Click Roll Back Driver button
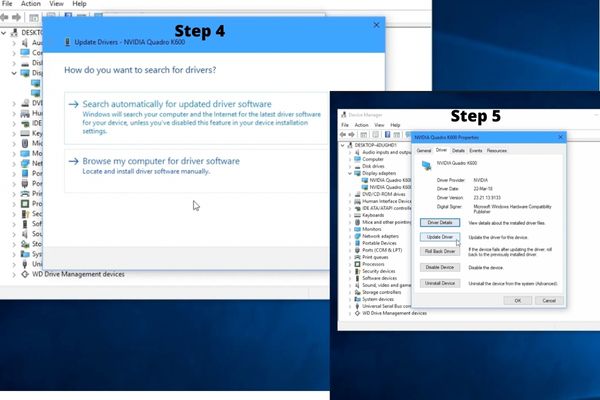Screen dimensions: 600x400 [440, 251]
